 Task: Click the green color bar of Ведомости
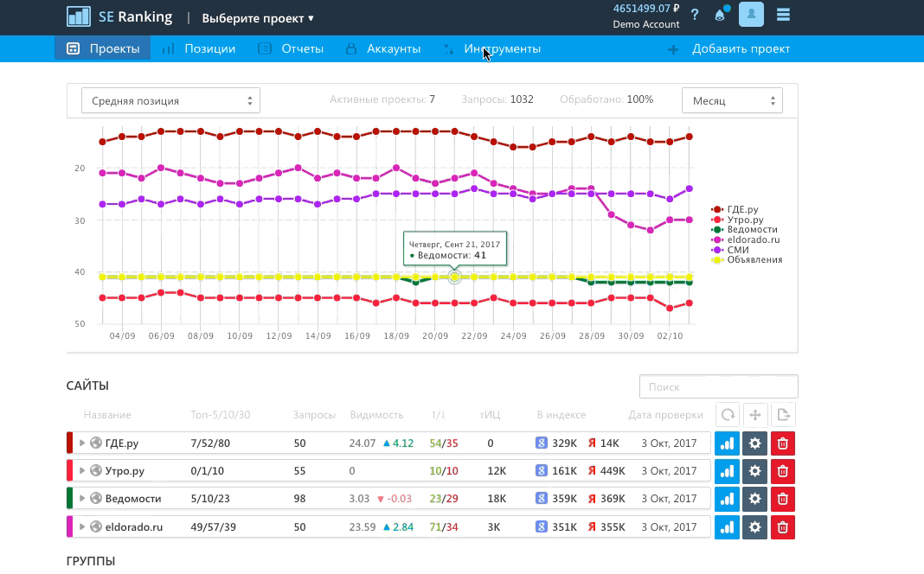pos(69,499)
